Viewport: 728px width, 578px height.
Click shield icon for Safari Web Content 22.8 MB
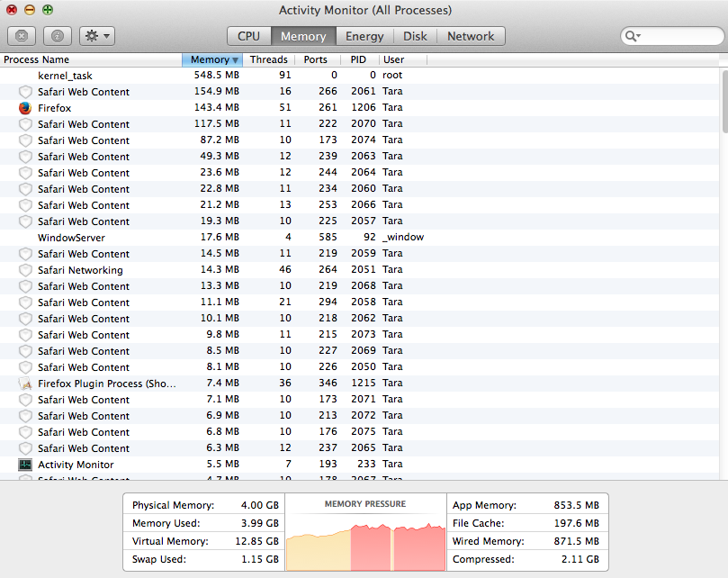[25, 189]
